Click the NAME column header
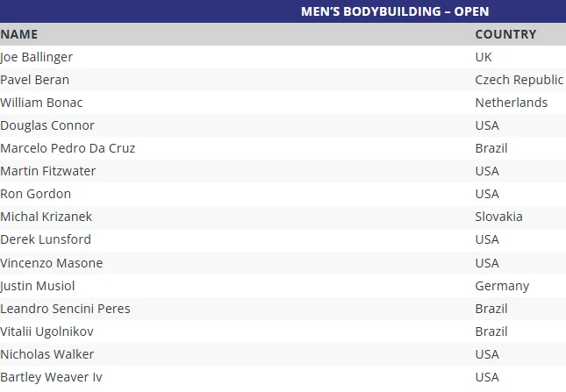The height and width of the screenshot is (392, 566). click(x=19, y=34)
